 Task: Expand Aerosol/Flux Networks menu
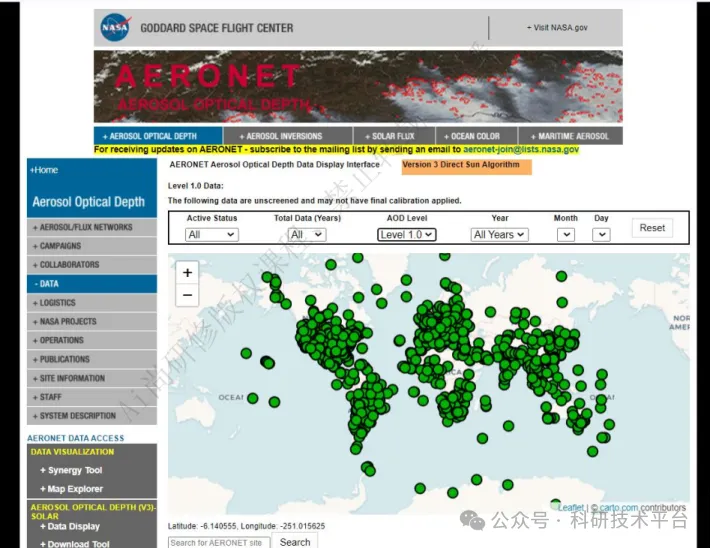pos(92,227)
